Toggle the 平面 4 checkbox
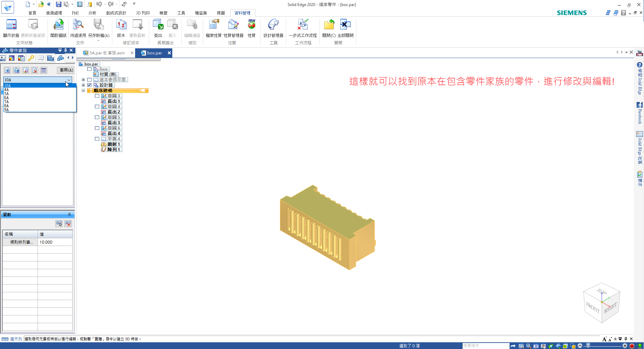 coord(97,139)
